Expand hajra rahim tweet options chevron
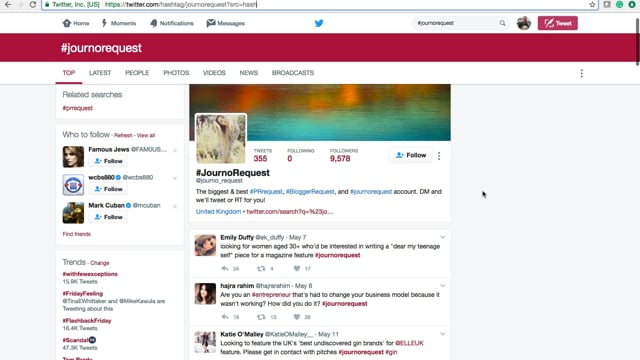The image size is (640, 360). pyautogui.click(x=443, y=286)
